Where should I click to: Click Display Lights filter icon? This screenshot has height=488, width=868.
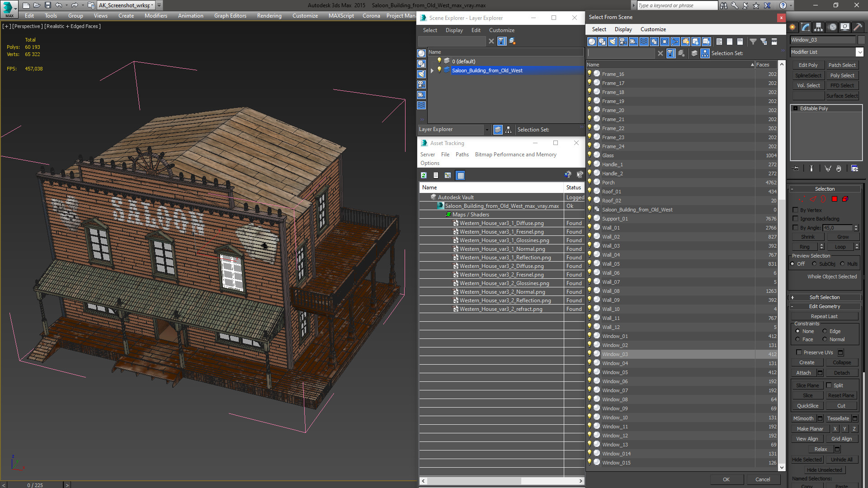coord(613,42)
